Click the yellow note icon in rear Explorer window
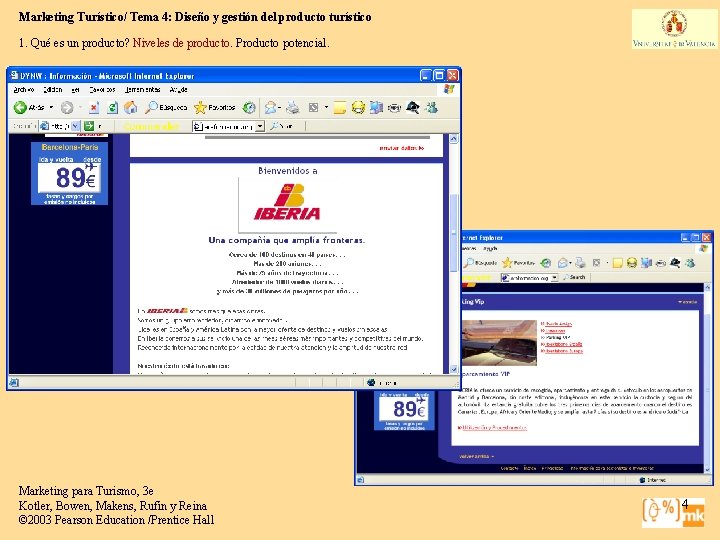The image size is (720, 540). 618,263
